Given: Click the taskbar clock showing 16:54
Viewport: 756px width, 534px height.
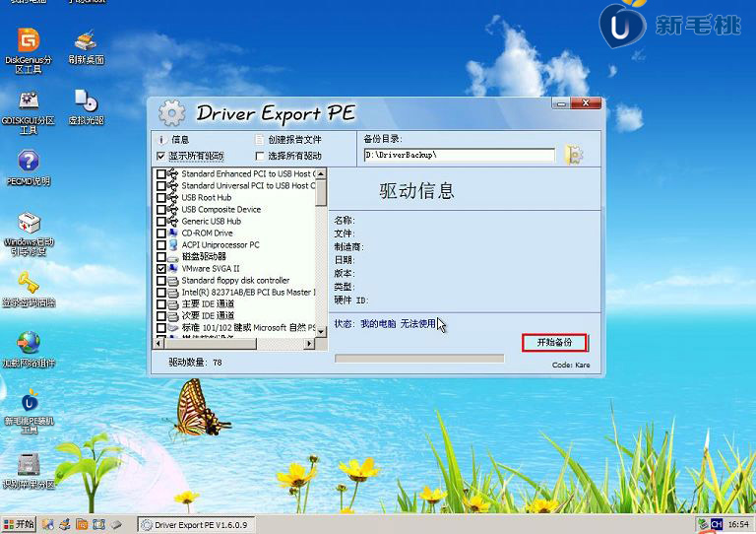Looking at the screenshot, I should coord(738,524).
